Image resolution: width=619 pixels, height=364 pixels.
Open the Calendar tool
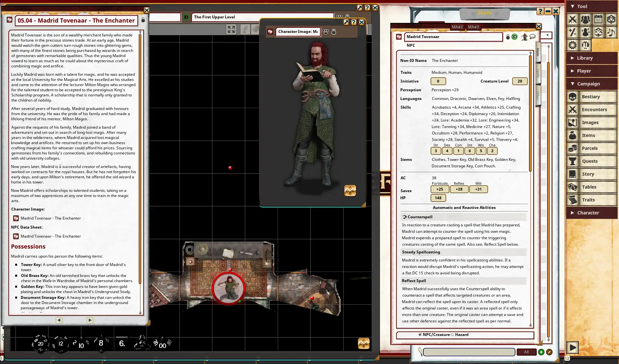tap(598, 19)
